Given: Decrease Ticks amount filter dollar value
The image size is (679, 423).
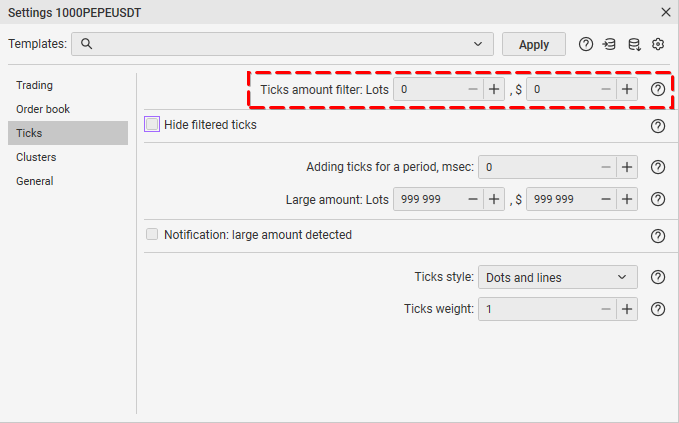Looking at the screenshot, I should [606, 89].
